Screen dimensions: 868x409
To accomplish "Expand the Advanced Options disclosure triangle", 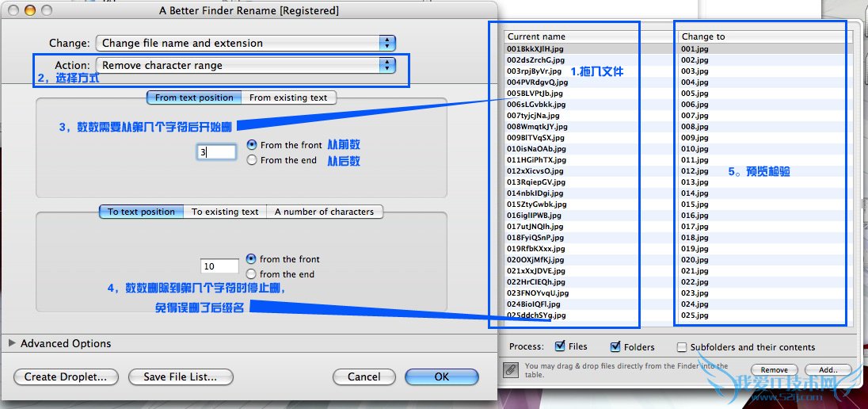I will (x=12, y=343).
